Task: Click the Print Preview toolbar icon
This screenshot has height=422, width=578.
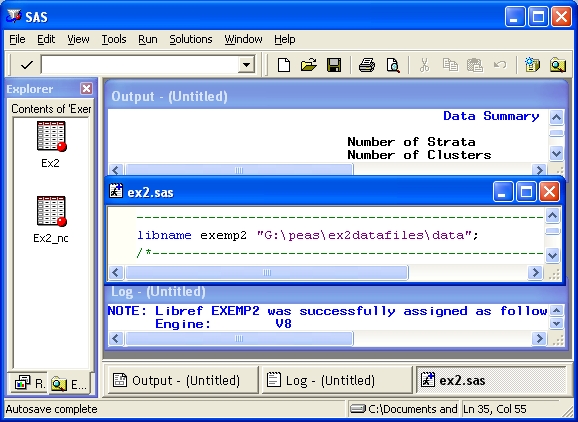Action: [x=393, y=65]
